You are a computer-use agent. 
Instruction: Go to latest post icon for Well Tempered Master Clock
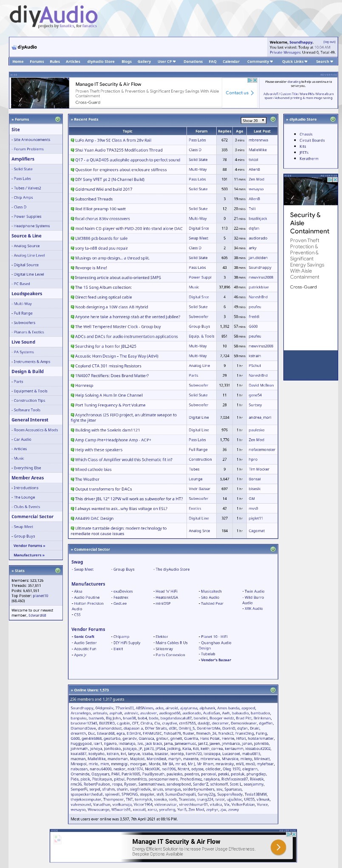point(72,327)
